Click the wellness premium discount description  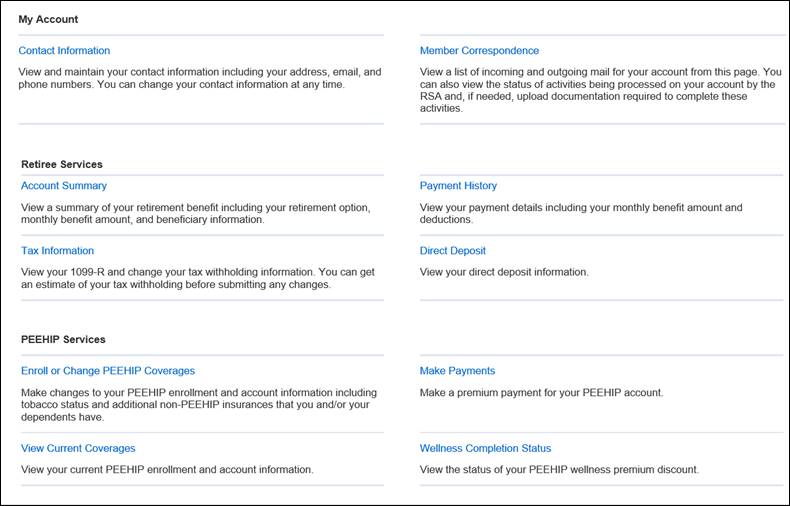(559, 470)
